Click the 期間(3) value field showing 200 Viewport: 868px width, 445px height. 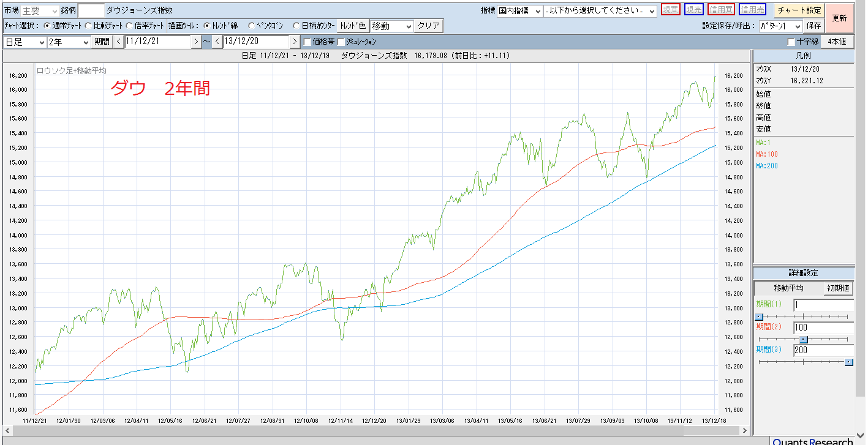pyautogui.click(x=823, y=350)
